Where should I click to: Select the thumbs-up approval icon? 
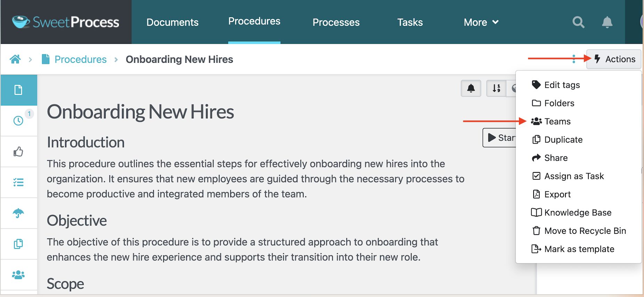pyautogui.click(x=18, y=152)
